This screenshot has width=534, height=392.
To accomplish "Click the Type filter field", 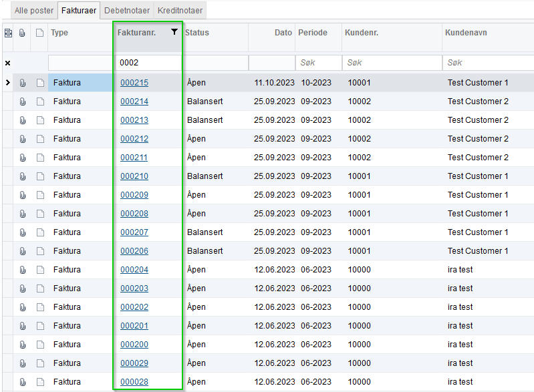I will pyautogui.click(x=80, y=63).
